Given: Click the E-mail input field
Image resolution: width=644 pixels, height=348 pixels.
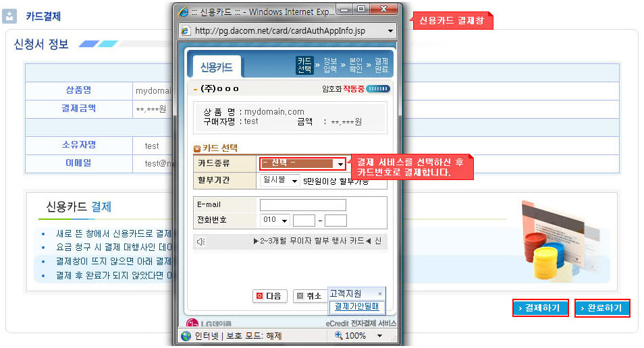Looking at the screenshot, I should (x=302, y=205).
